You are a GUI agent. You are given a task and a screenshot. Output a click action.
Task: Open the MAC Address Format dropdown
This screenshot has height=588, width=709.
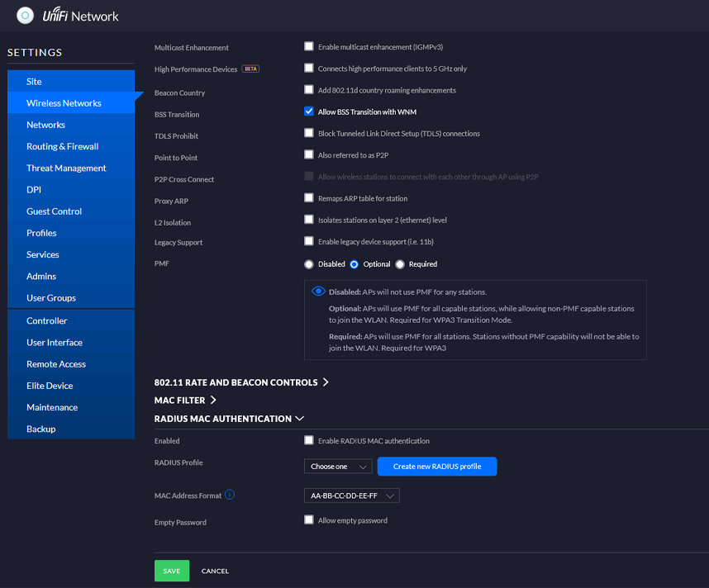coord(352,496)
